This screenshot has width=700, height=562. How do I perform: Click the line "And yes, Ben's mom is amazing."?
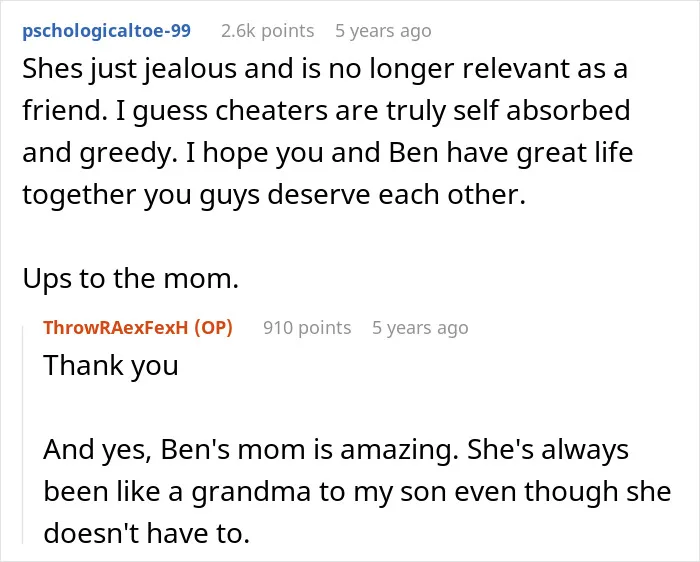251,450
